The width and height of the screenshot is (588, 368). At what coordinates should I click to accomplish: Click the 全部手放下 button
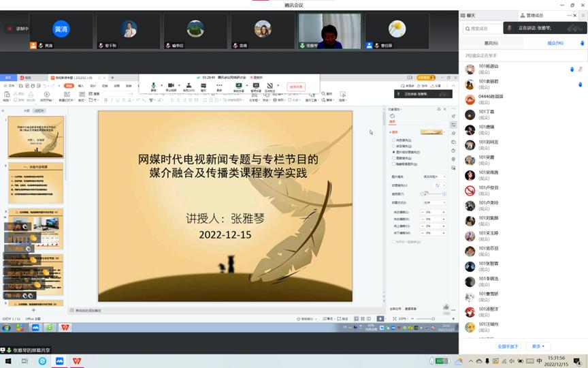508,346
